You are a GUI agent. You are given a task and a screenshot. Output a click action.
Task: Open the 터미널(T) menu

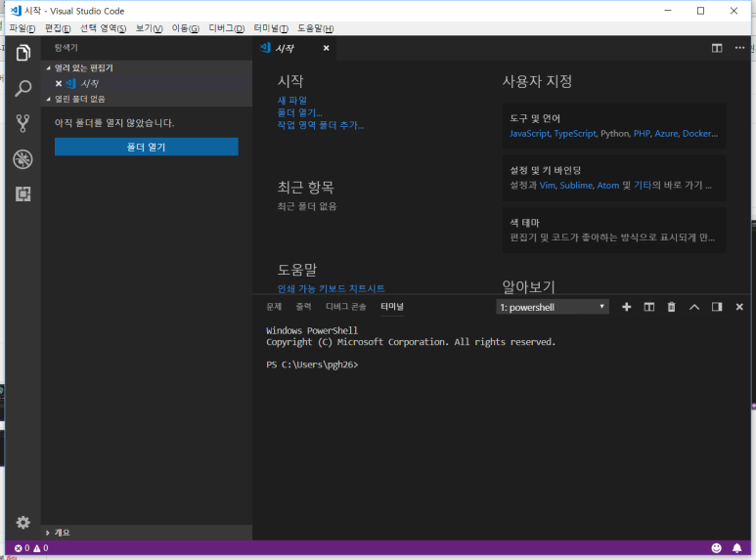(x=271, y=28)
